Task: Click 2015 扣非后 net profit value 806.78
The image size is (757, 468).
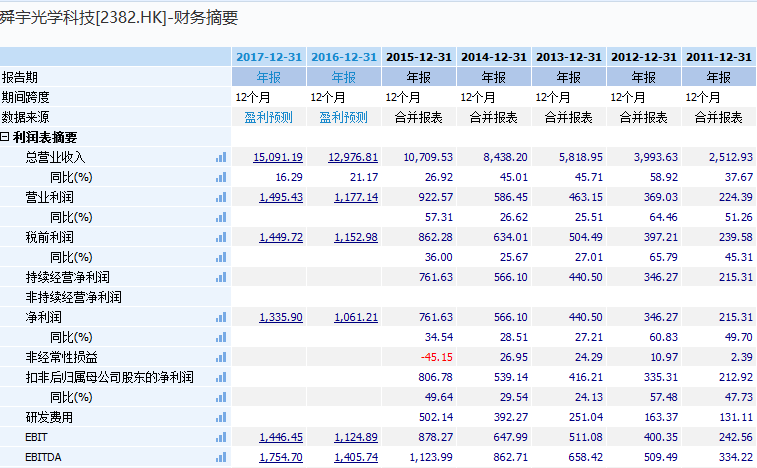Action: (x=436, y=377)
